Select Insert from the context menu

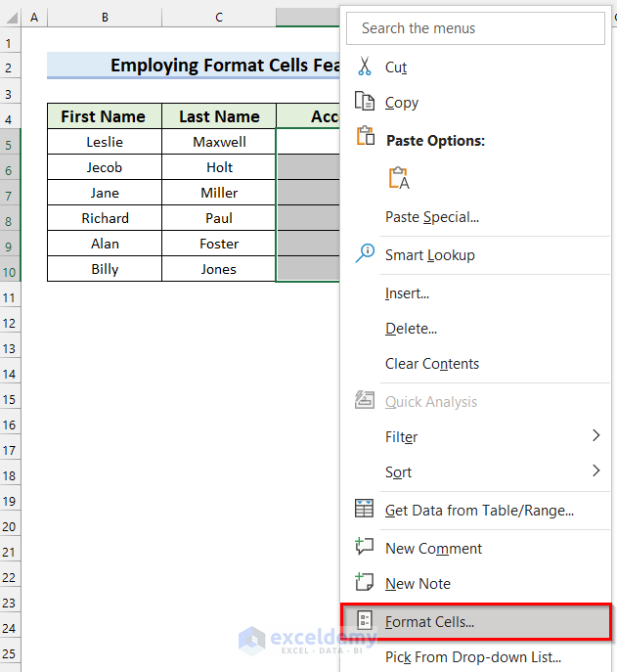[x=407, y=293]
